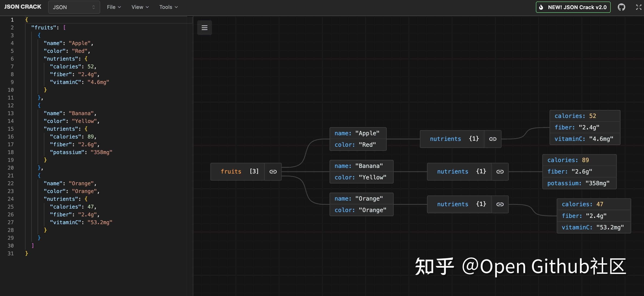Expand the Tools menu chevron
The width and height of the screenshot is (644, 296).
tap(176, 7)
